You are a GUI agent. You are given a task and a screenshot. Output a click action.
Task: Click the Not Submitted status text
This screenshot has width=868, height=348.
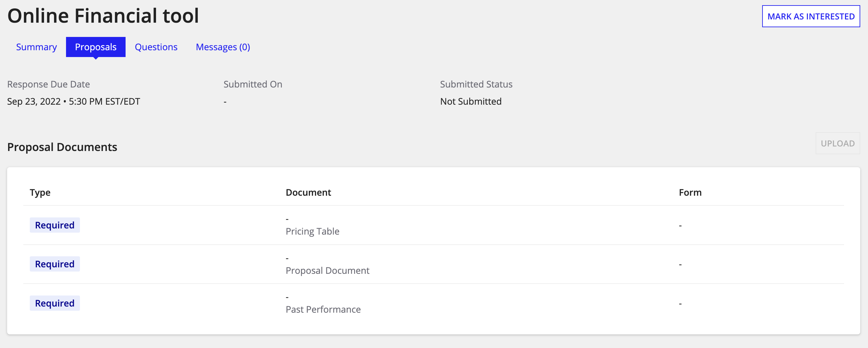(x=470, y=101)
